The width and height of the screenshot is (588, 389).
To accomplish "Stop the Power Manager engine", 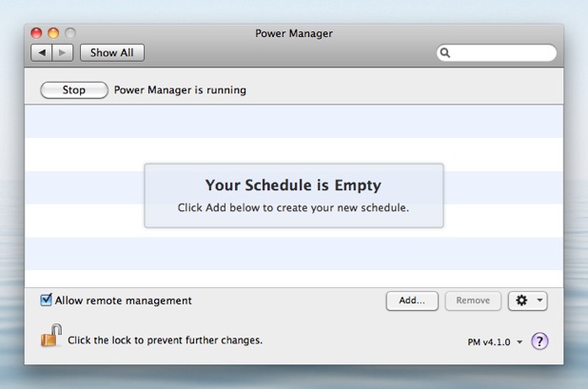I will 74,90.
